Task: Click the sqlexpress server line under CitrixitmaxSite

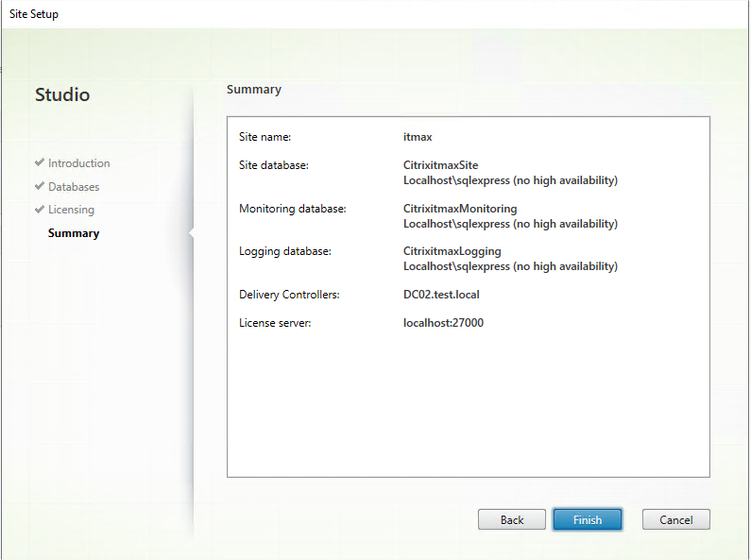Action: point(510,180)
